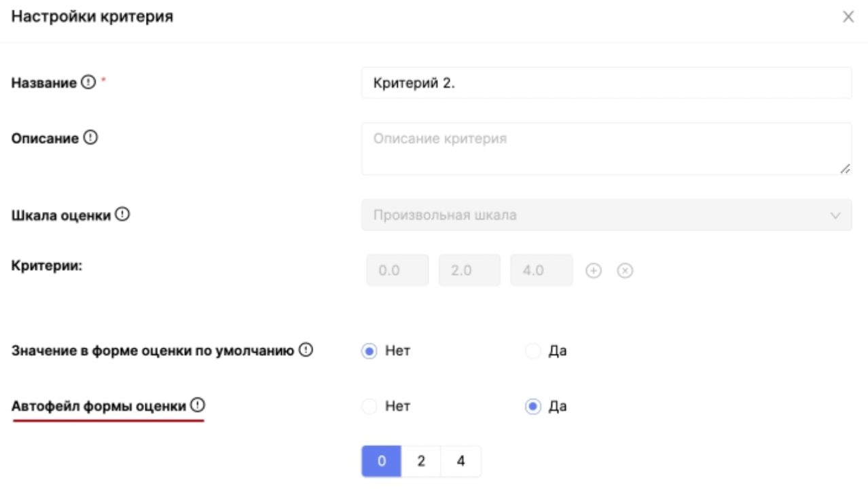Choose autofail value 0 button
Screen dimensions: 868x493
pos(381,461)
